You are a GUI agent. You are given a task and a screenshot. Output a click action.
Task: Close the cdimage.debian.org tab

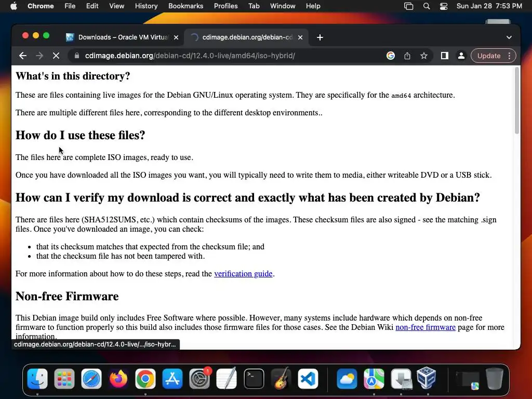click(300, 37)
